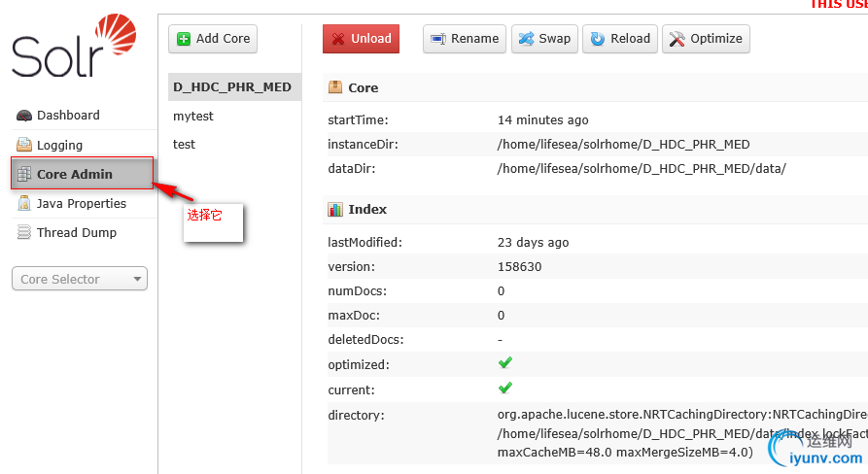Optimize the core index
This screenshot has height=474, width=868.
707,39
